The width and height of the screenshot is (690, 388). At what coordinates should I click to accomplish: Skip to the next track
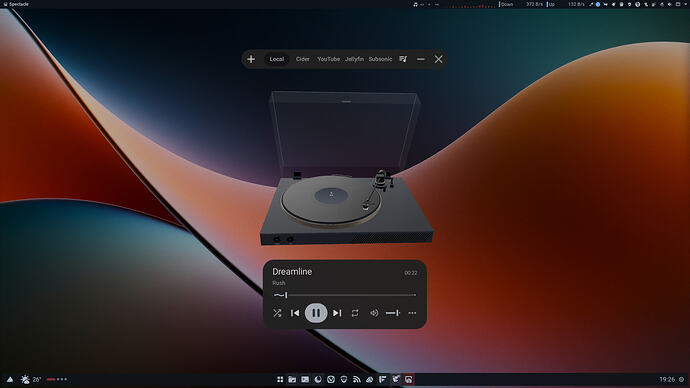pyautogui.click(x=337, y=313)
